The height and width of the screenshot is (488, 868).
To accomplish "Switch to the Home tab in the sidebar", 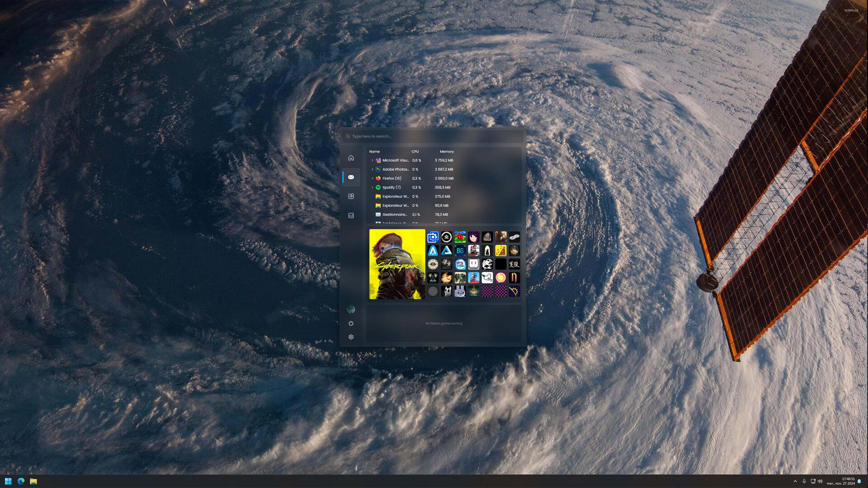I will click(x=351, y=158).
